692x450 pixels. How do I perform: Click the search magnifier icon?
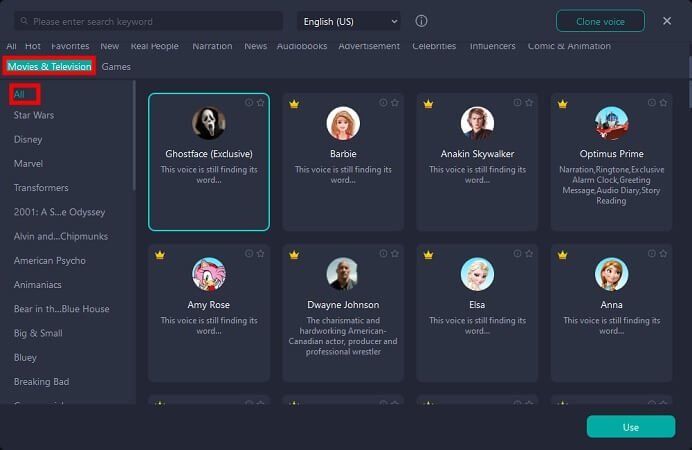pos(24,21)
